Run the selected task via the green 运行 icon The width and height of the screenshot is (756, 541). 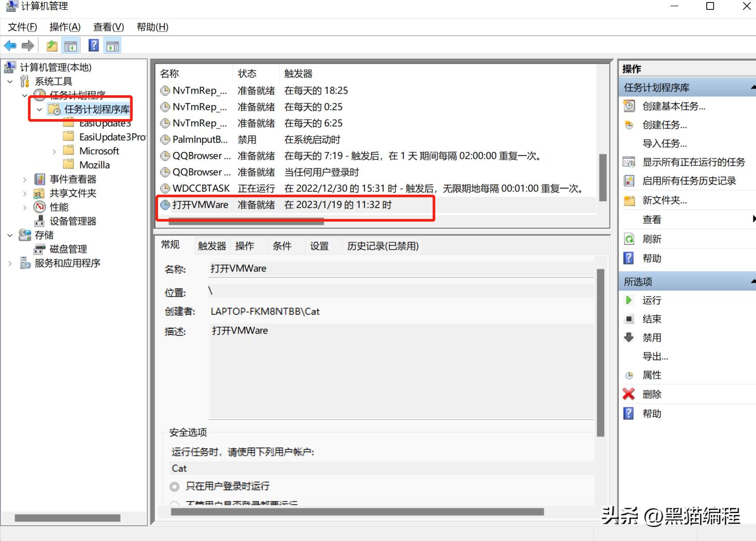[x=629, y=300]
